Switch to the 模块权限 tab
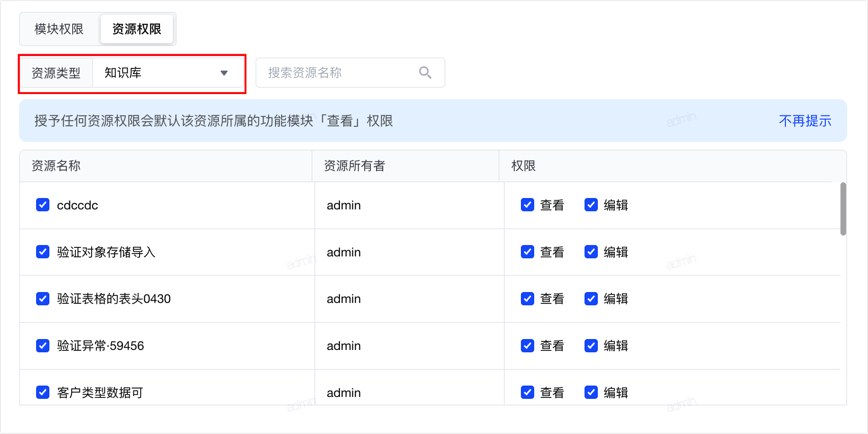 click(x=59, y=29)
